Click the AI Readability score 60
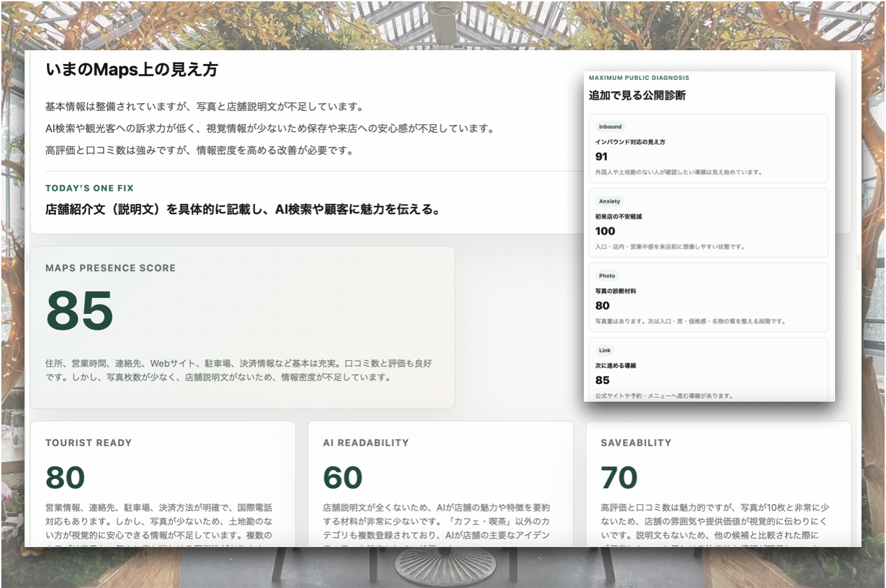The image size is (886, 588). coord(342,478)
